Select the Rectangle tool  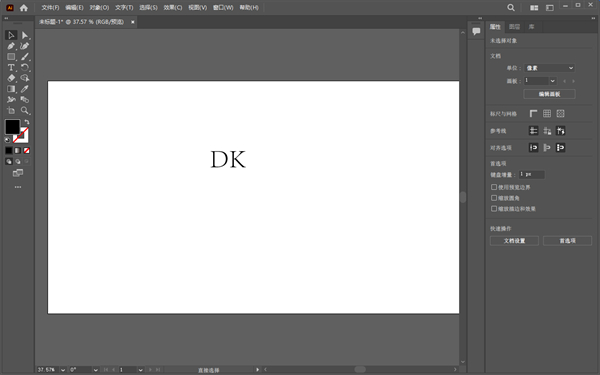click(11, 57)
